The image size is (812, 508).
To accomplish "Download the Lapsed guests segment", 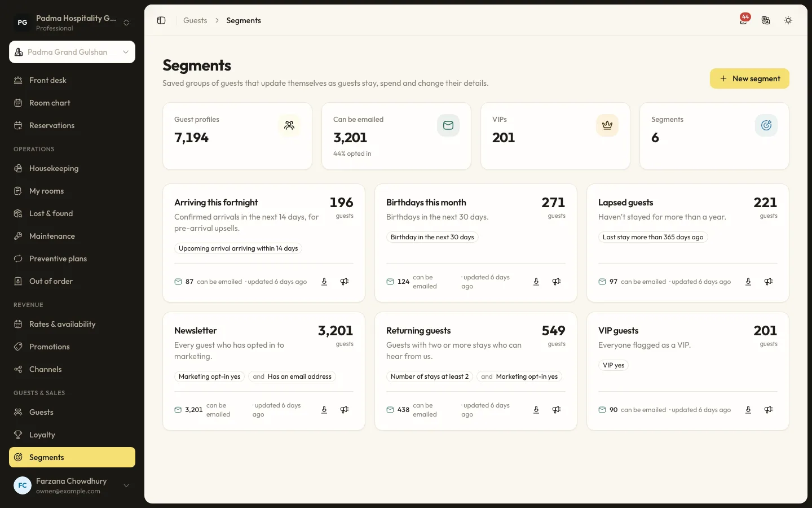I will coord(748,282).
